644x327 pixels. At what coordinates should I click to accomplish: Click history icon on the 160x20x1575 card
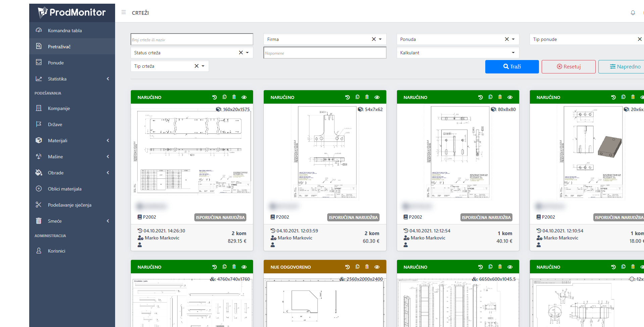point(214,97)
